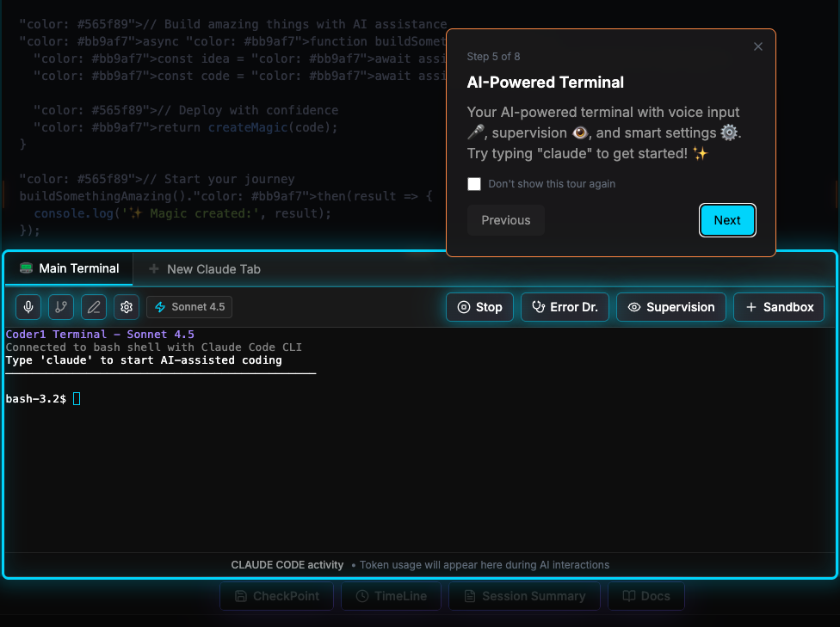Advance the tour by clicking Next
The width and height of the screenshot is (840, 627).
click(727, 220)
